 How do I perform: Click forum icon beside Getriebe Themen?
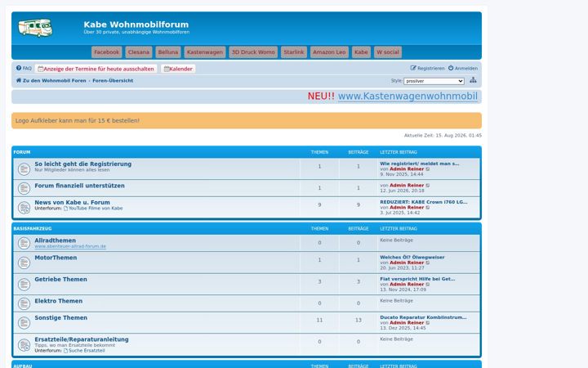point(24,285)
